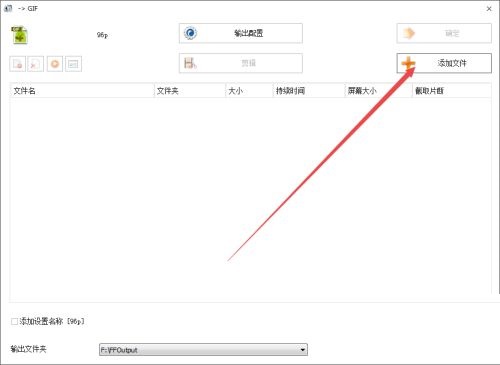Sort by the 大小 column header

(x=249, y=91)
